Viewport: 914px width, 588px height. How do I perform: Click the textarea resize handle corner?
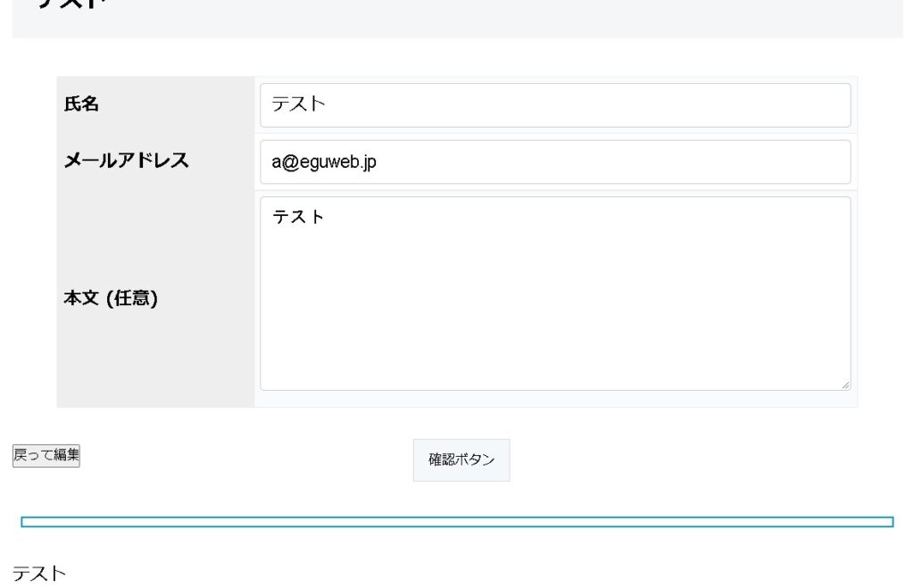[x=844, y=385]
